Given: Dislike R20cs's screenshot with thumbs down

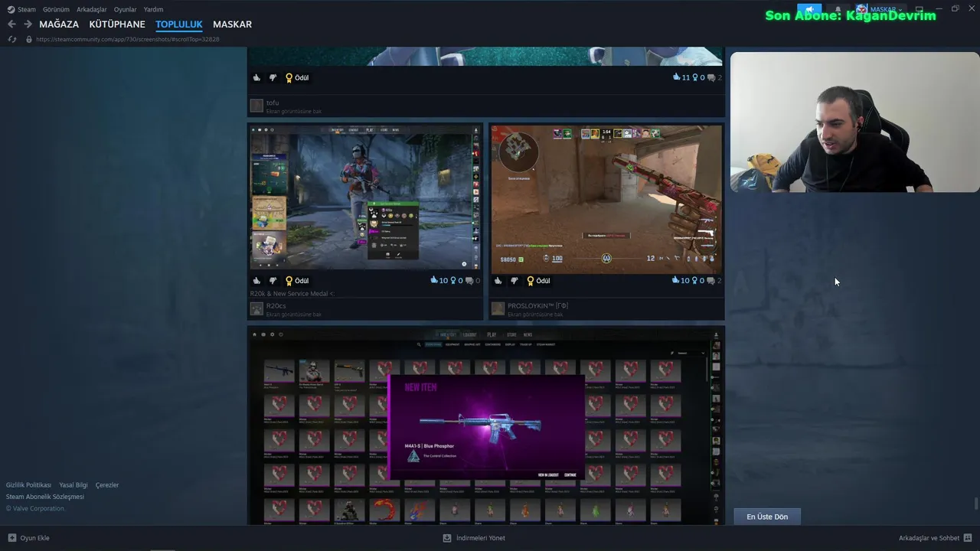Looking at the screenshot, I should tap(273, 281).
